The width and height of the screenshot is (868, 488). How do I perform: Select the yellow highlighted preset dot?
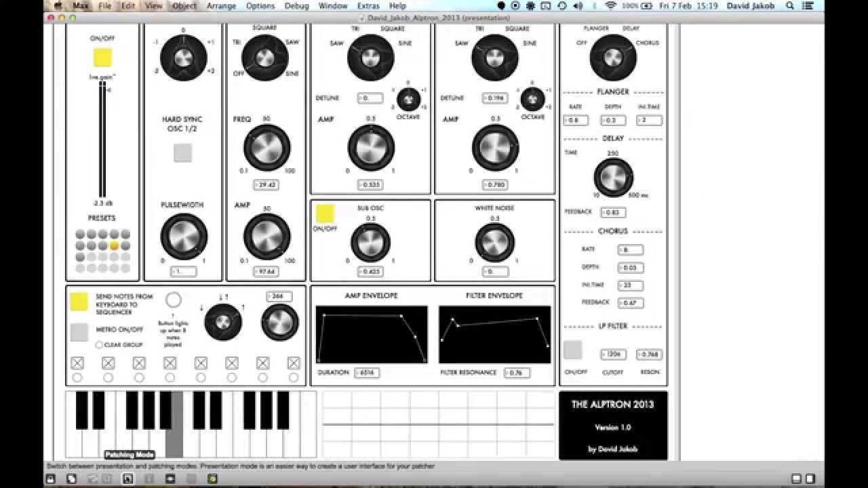(x=114, y=245)
